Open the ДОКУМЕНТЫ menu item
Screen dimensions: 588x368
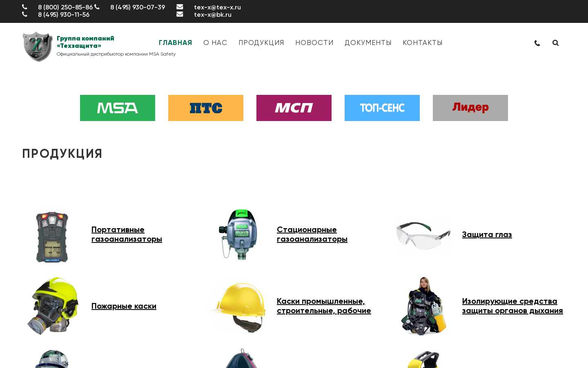[368, 43]
